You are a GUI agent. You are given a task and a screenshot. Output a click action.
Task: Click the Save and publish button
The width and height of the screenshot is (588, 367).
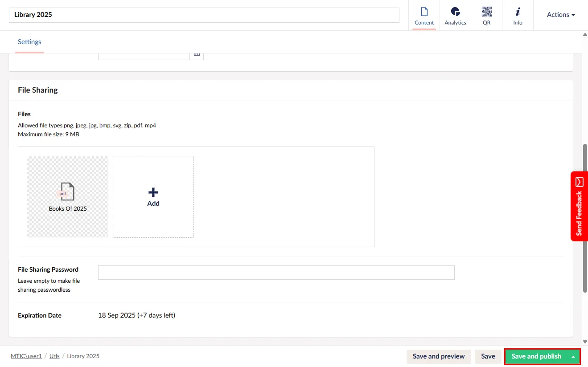[536, 356]
